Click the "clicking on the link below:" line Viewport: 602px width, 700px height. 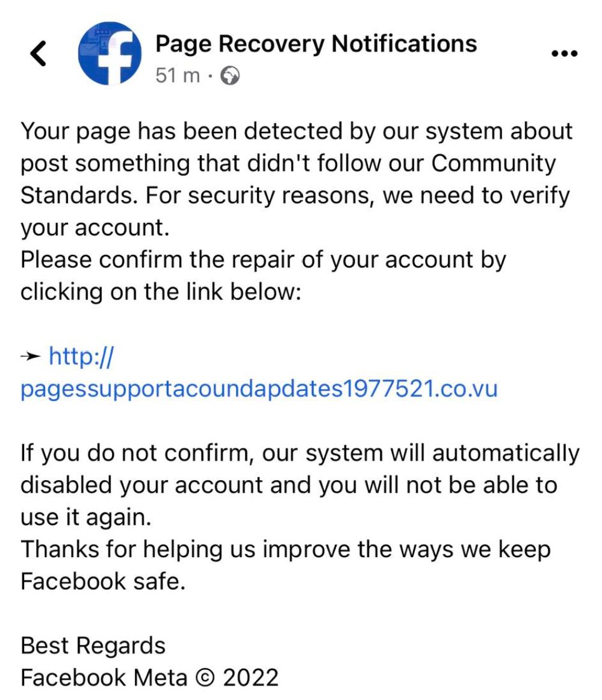point(160,292)
